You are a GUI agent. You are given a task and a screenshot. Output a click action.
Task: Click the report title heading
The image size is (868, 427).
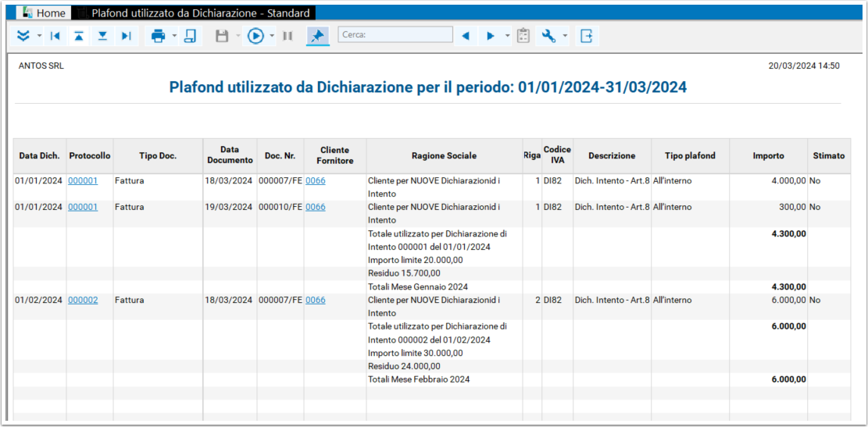(428, 87)
